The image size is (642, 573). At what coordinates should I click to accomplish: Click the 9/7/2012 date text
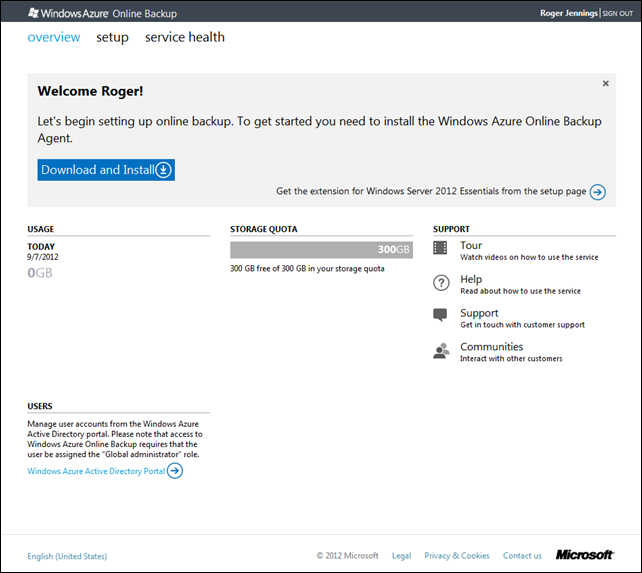(x=43, y=257)
